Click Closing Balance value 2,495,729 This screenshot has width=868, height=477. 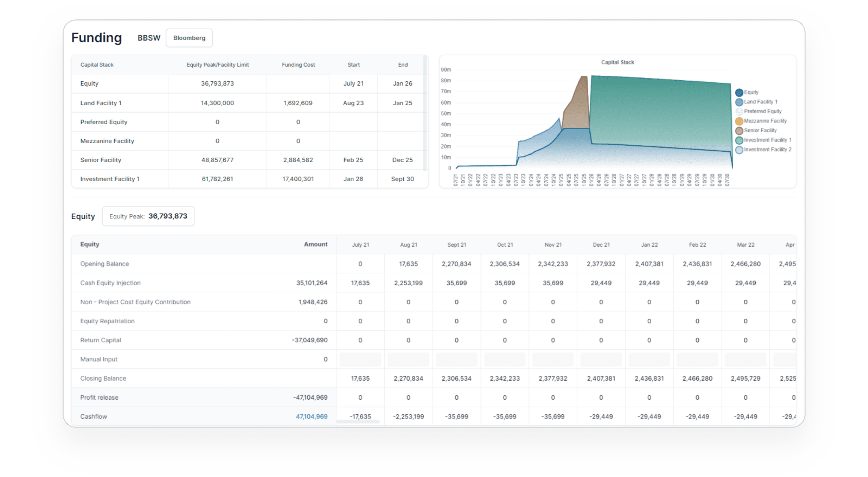click(x=746, y=378)
